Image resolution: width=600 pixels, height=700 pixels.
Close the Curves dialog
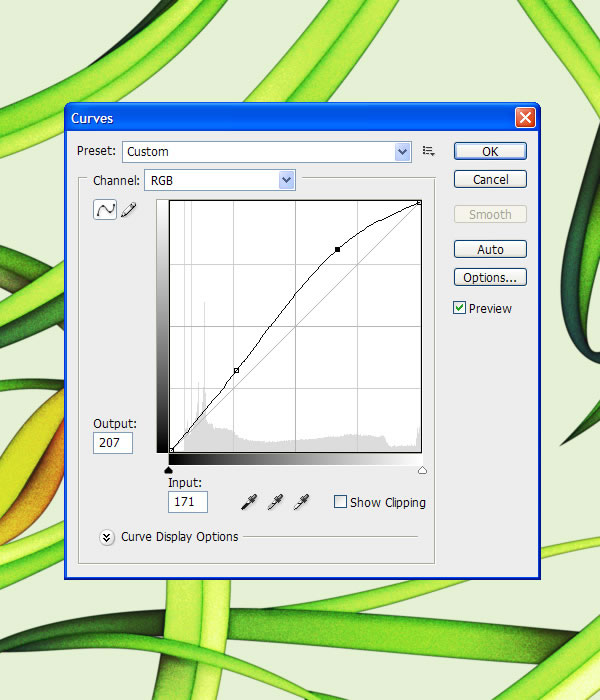pyautogui.click(x=525, y=118)
